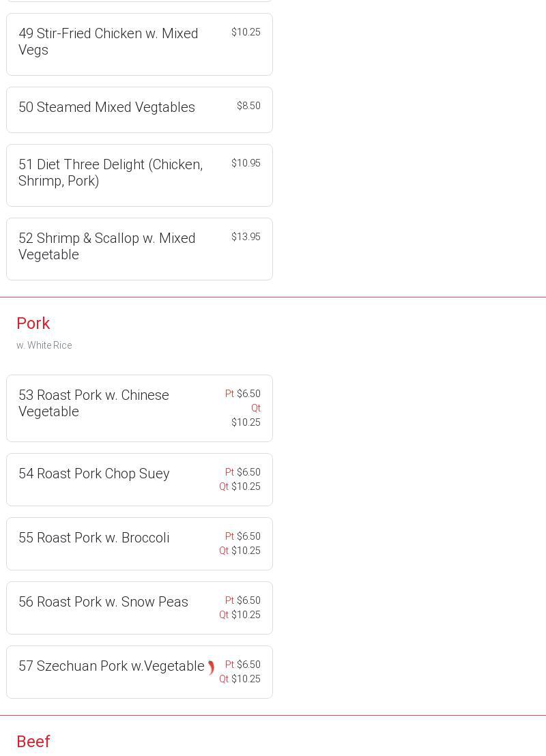This screenshot has width=546, height=756.
Task: Open 54 Roast Pork Chop Suey title
Action: (94, 474)
